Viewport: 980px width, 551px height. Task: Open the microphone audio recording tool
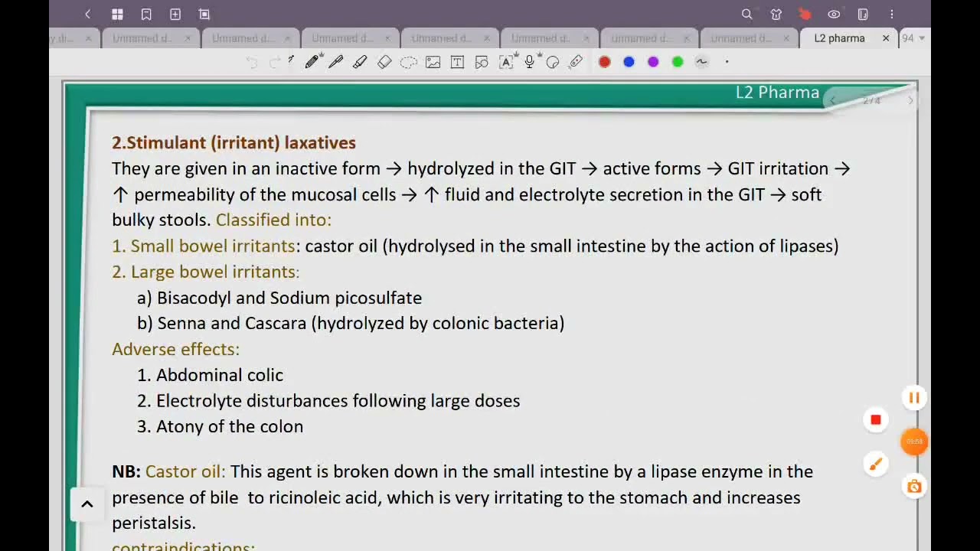[x=530, y=62]
